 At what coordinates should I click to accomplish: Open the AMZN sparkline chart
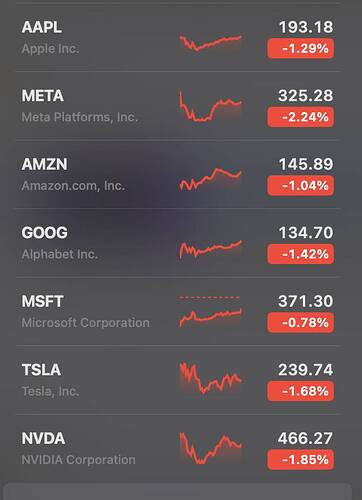coord(210,179)
